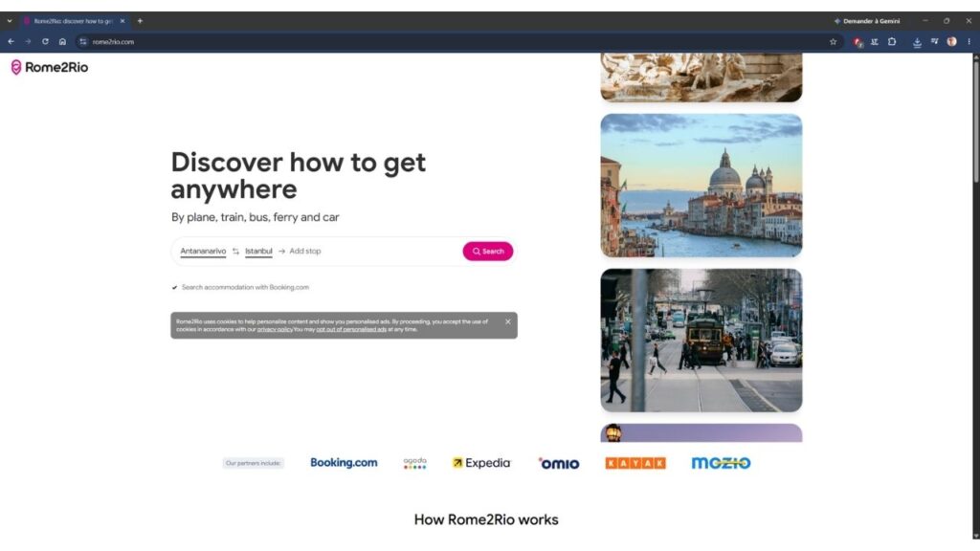Image resolution: width=980 pixels, height=551 pixels.
Task: Click the Add stop field
Action: 305,252
